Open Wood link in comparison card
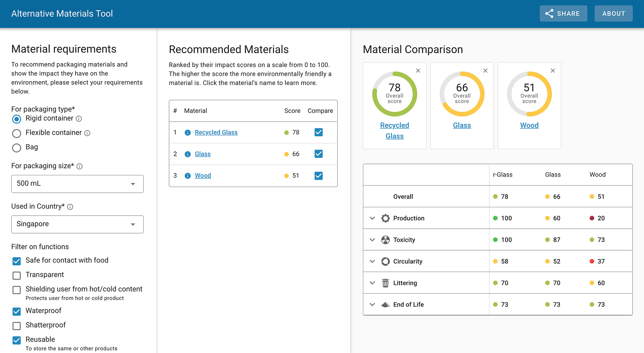 529,125
